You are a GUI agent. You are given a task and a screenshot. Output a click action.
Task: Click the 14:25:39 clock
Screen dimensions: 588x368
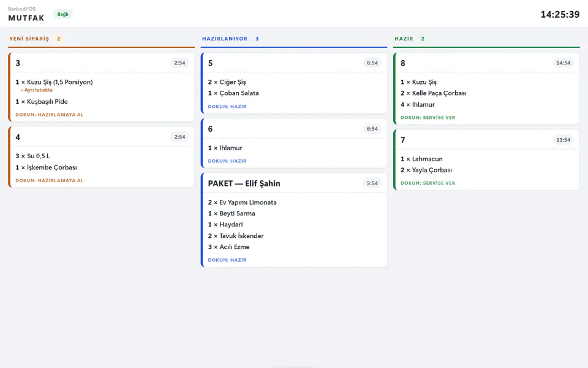(560, 14)
